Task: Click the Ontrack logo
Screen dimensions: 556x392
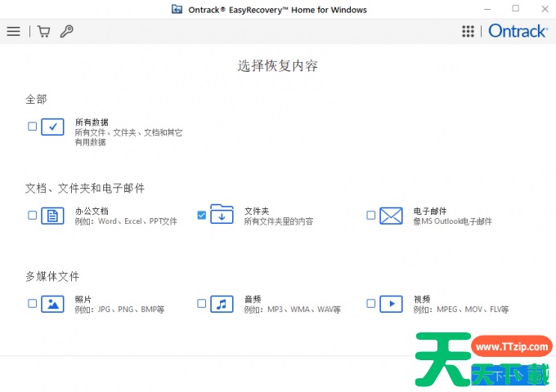Action: pos(518,31)
